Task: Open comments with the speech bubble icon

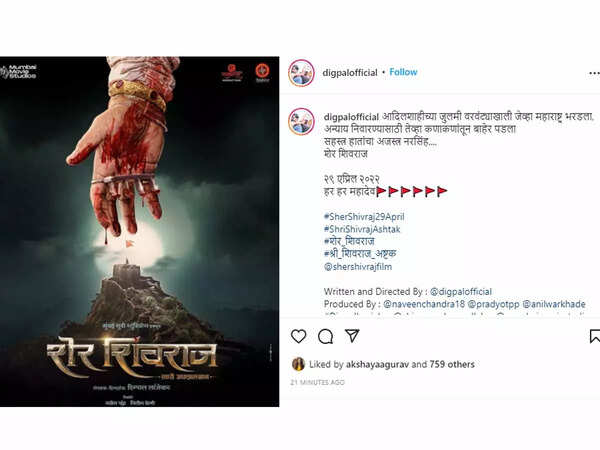Action: 325,336
